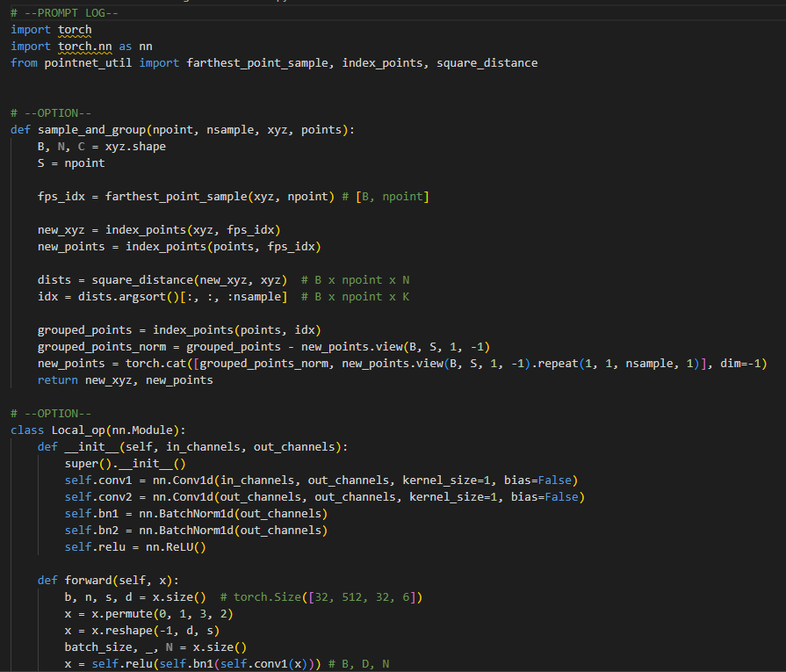Click the 'grouped_points_norm' variable assignment

(102, 347)
